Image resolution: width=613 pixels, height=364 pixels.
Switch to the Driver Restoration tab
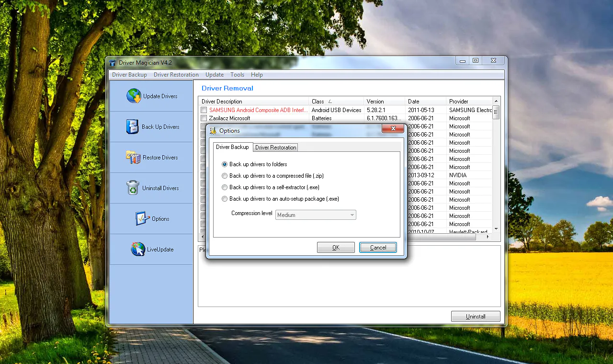(275, 148)
